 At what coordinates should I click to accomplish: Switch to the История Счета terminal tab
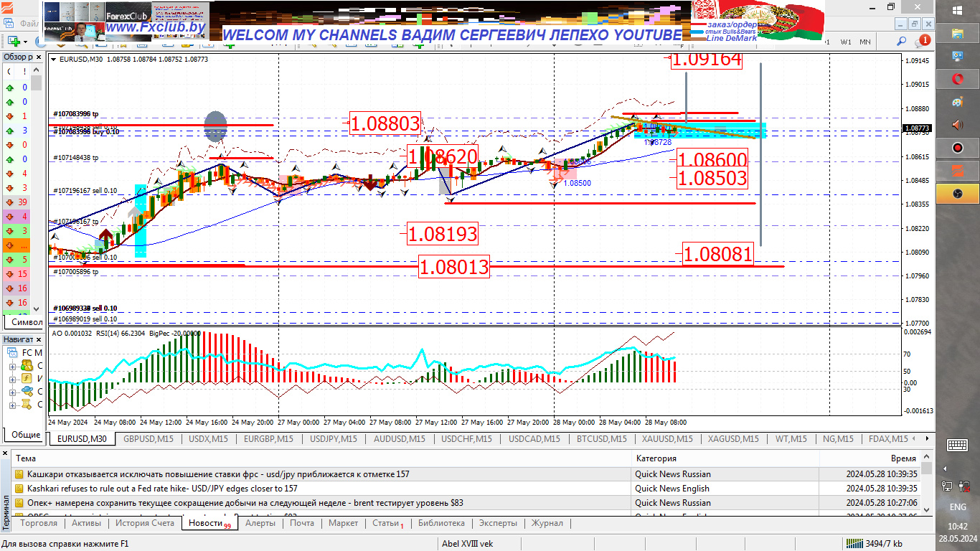point(145,523)
